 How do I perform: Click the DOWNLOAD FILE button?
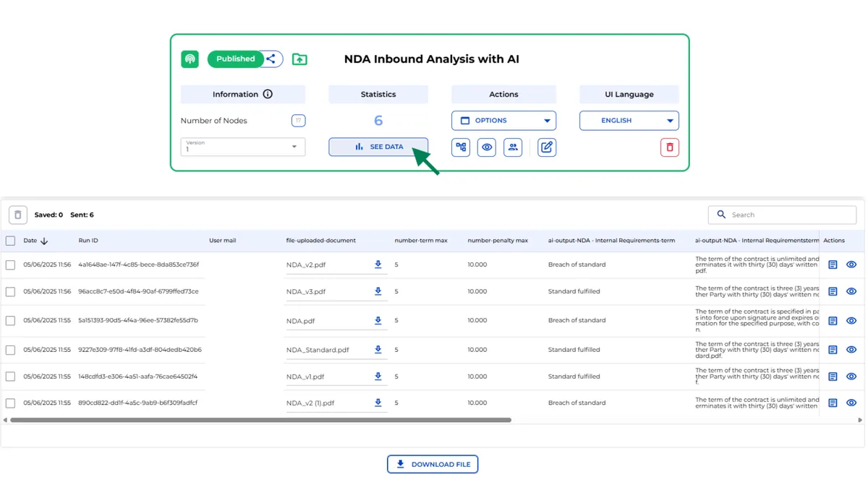pos(433,464)
